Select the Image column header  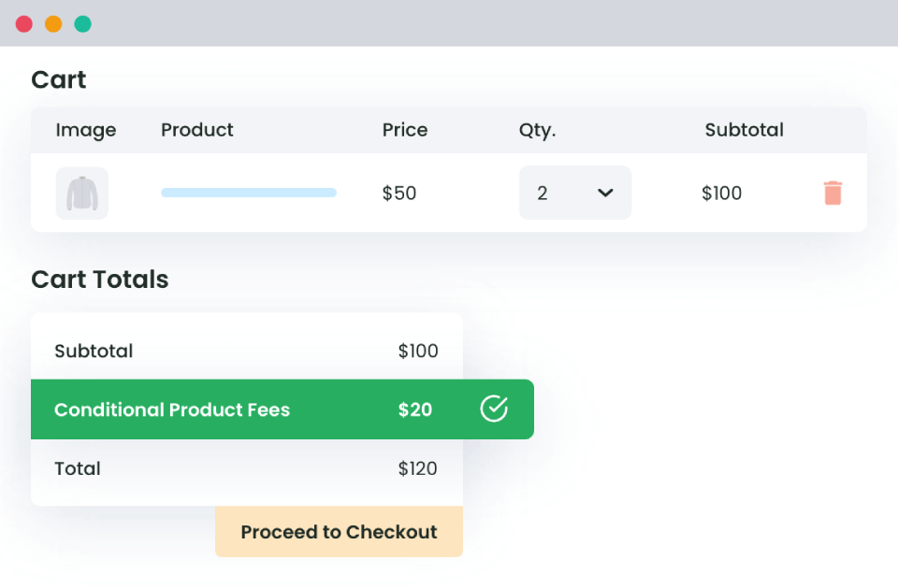tap(85, 130)
